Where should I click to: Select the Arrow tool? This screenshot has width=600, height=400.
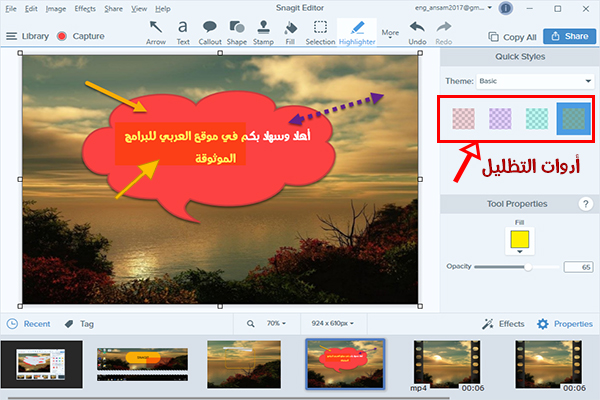156,33
